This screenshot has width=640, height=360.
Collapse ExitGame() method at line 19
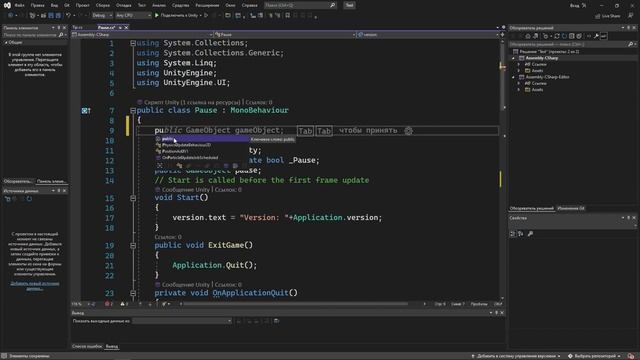click(x=133, y=246)
